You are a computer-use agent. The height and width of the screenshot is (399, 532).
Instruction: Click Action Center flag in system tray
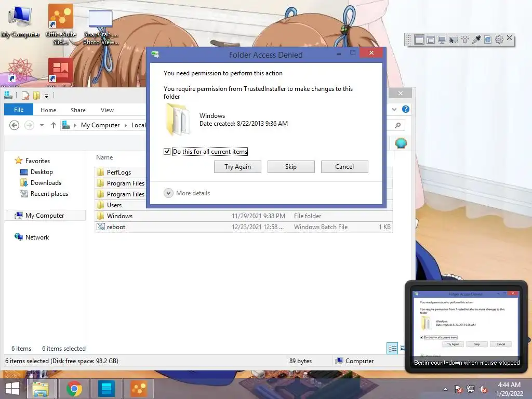[x=458, y=389]
